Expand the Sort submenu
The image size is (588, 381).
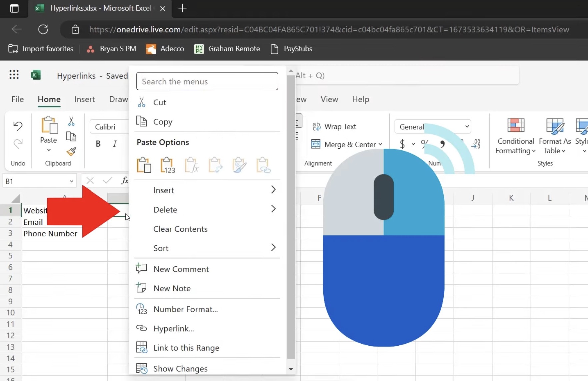tap(207, 248)
